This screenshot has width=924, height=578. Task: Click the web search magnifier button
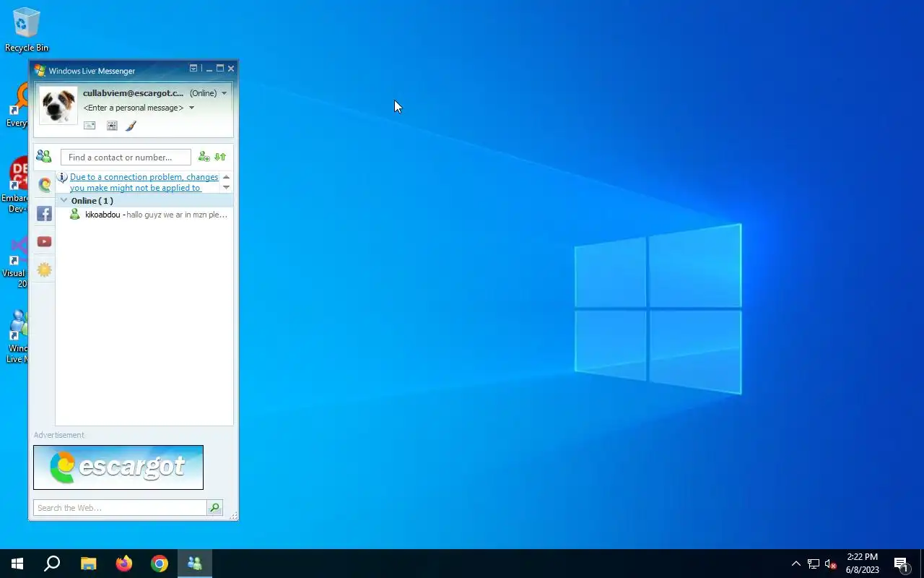(214, 508)
